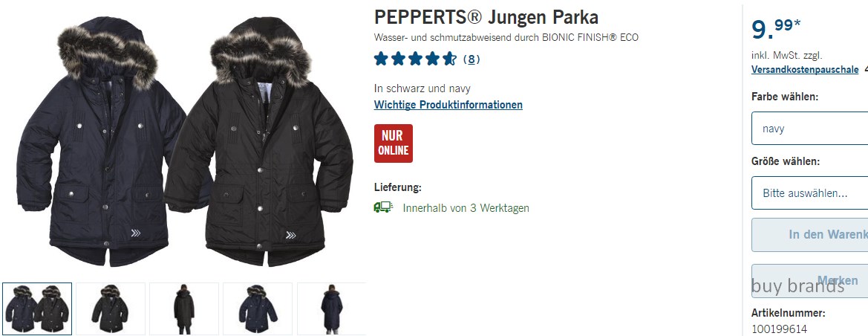Click In den Warenkorb button

810,235
